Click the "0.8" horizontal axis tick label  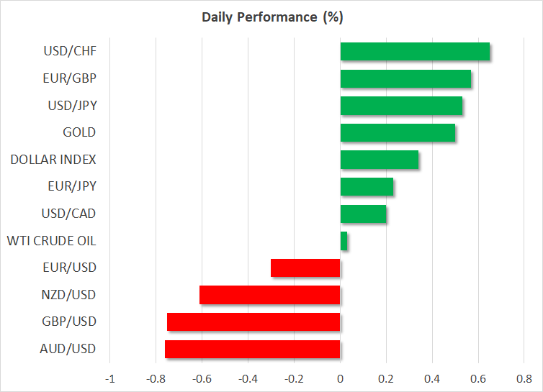(524, 379)
